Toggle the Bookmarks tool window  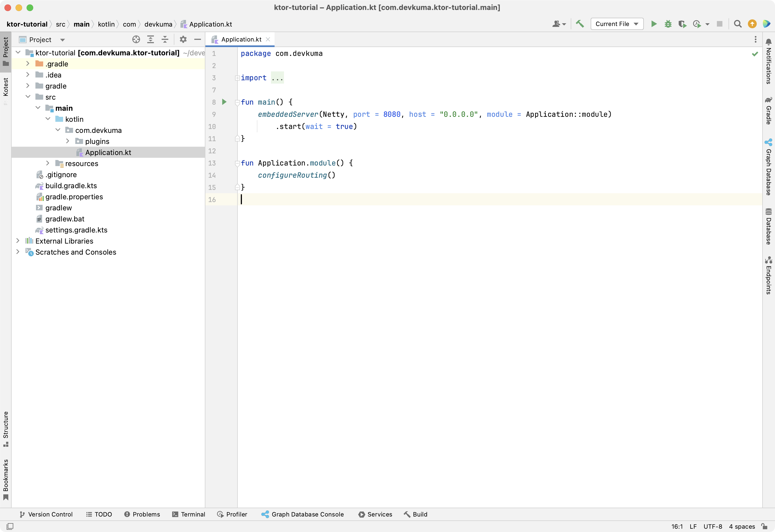click(6, 480)
